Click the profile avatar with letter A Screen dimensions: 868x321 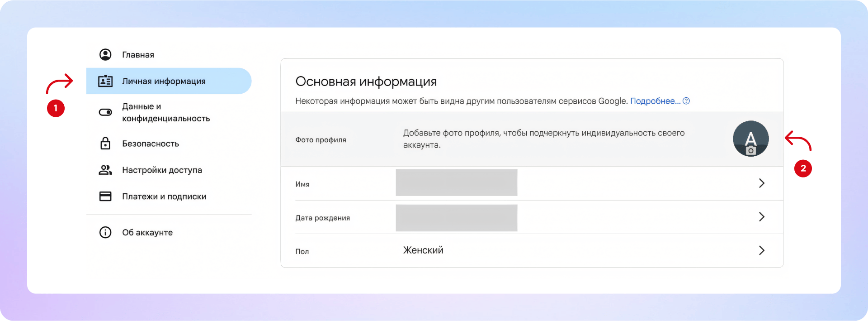pyautogui.click(x=750, y=136)
